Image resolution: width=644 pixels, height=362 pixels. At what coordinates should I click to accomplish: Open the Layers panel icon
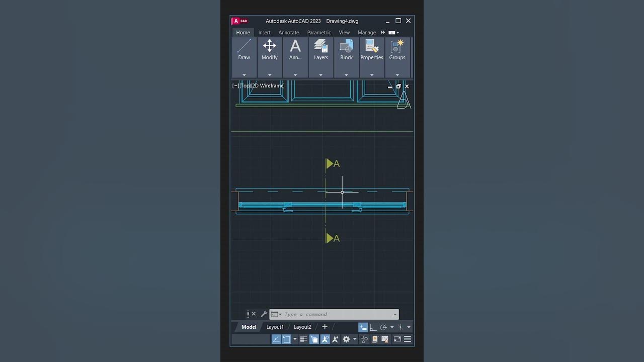(x=321, y=46)
